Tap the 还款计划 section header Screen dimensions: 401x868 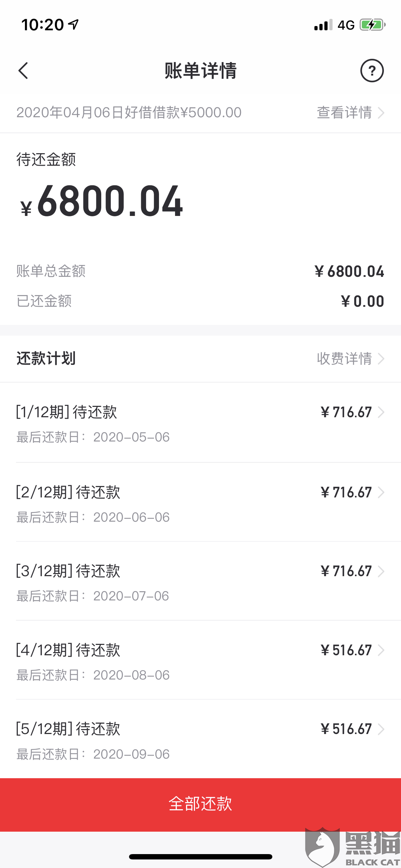pos(46,358)
